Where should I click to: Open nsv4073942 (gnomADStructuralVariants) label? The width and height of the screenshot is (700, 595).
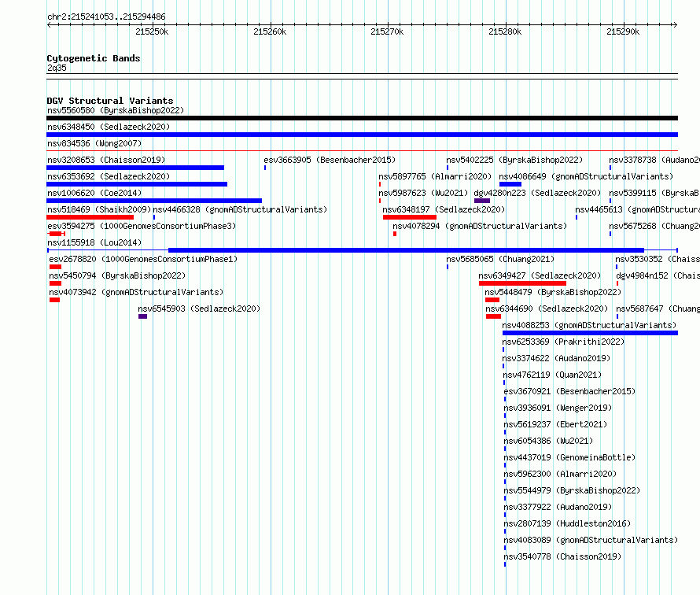point(136,292)
